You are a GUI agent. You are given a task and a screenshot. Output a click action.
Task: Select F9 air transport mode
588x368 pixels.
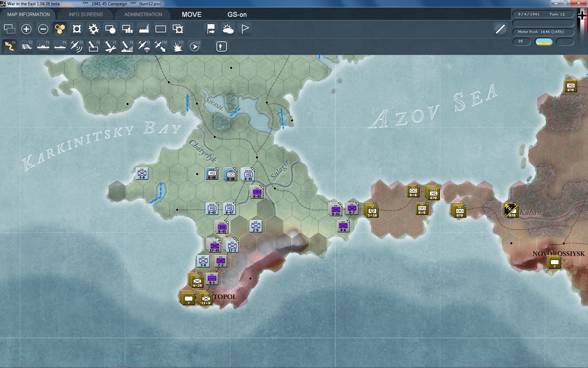pos(144,46)
